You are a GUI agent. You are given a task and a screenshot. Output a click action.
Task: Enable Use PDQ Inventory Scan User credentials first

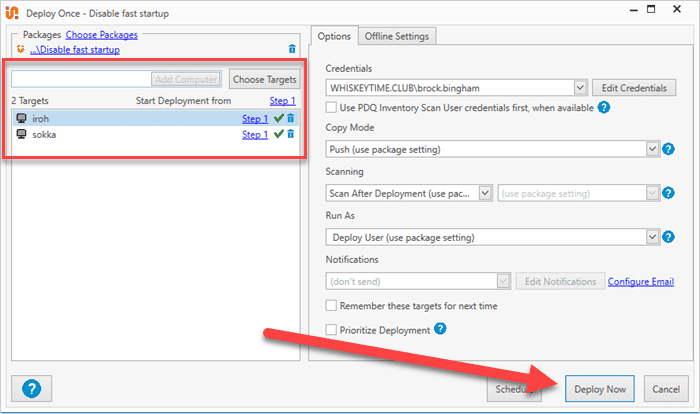(331, 107)
